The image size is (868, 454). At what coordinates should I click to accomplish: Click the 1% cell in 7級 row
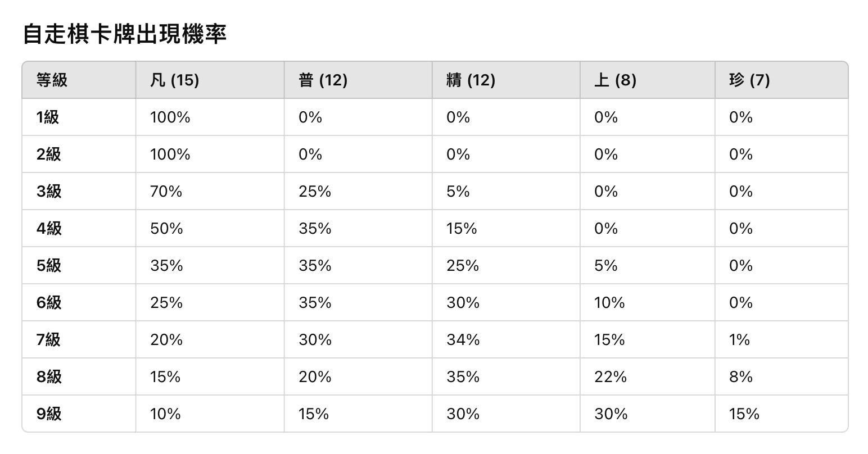coord(739,340)
